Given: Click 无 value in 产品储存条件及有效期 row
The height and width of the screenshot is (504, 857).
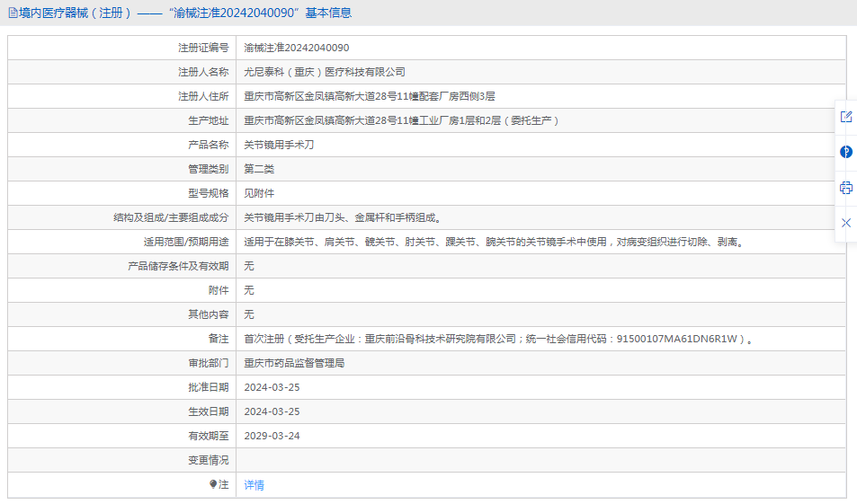Looking at the screenshot, I should tap(249, 266).
